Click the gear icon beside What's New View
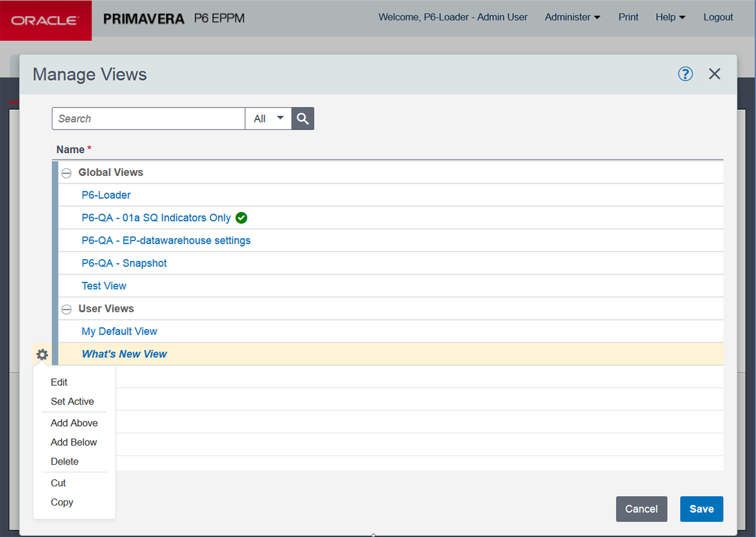 (x=42, y=354)
